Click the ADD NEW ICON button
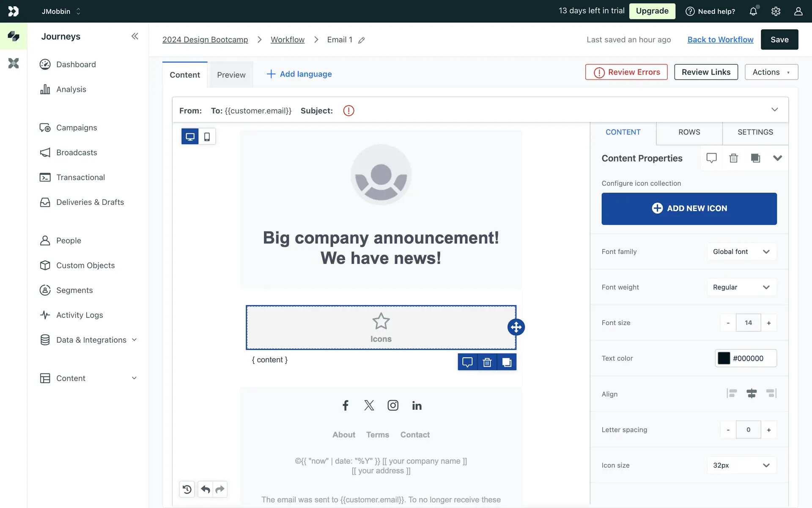This screenshot has height=508, width=812. pos(689,208)
